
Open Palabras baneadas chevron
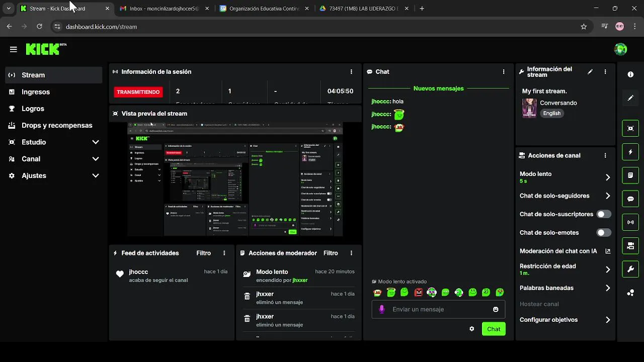[x=608, y=288]
